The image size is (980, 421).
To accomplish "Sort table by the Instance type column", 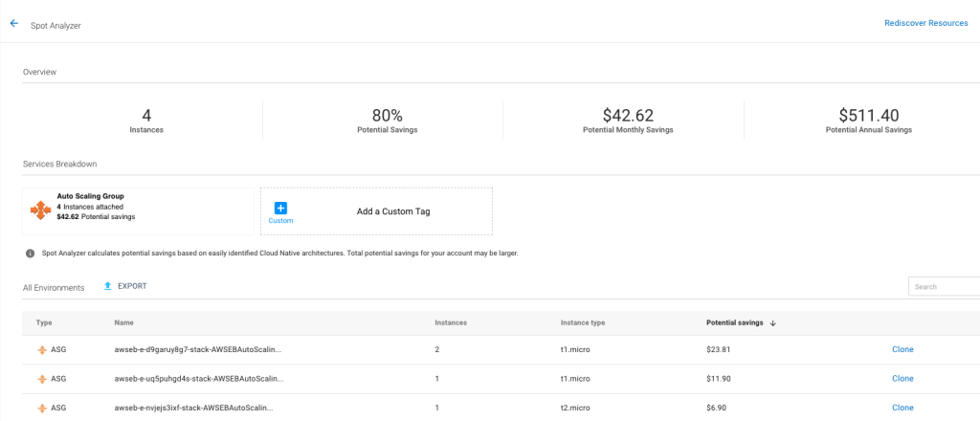I will (x=582, y=322).
